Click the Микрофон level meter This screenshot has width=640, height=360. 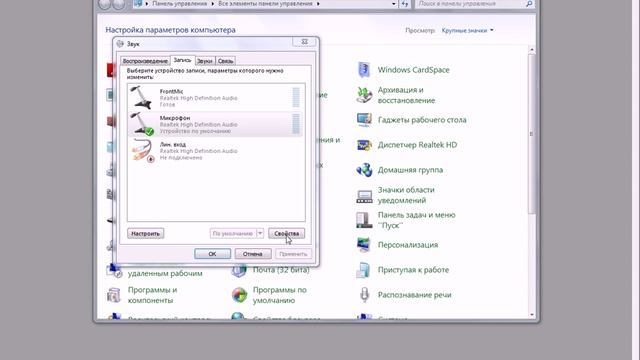point(296,124)
